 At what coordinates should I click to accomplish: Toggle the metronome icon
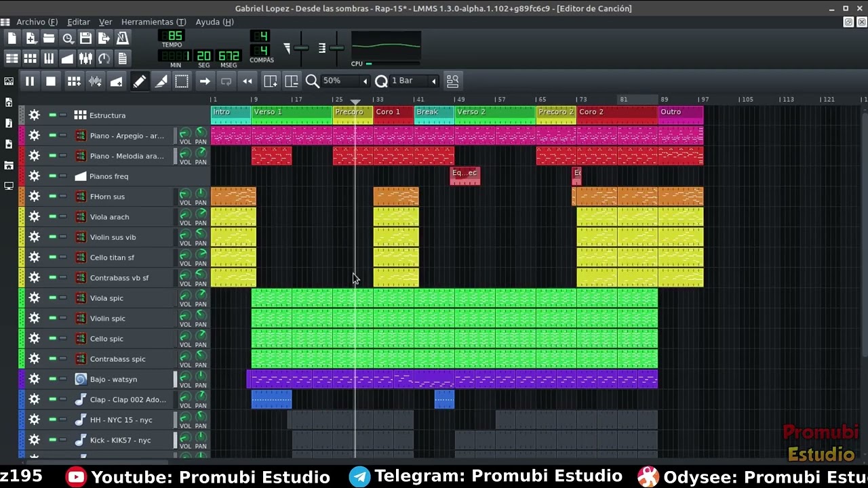click(123, 39)
